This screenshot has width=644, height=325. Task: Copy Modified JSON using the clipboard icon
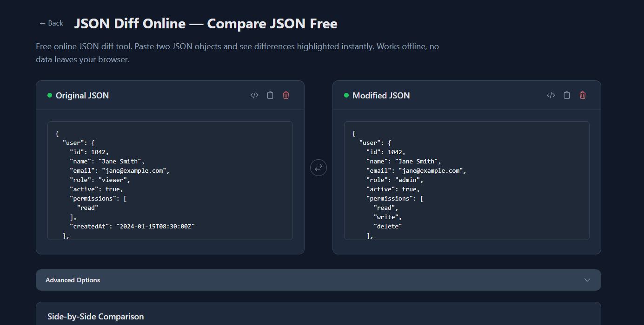click(x=566, y=95)
